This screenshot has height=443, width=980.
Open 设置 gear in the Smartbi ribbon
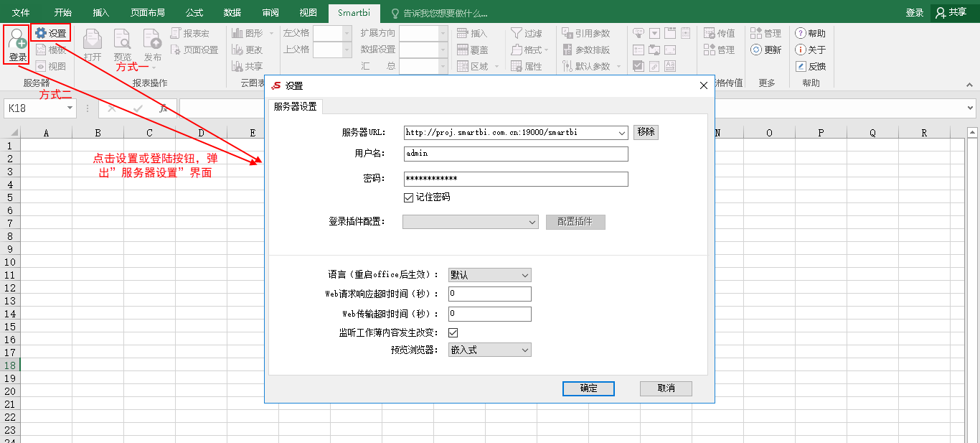[x=50, y=33]
